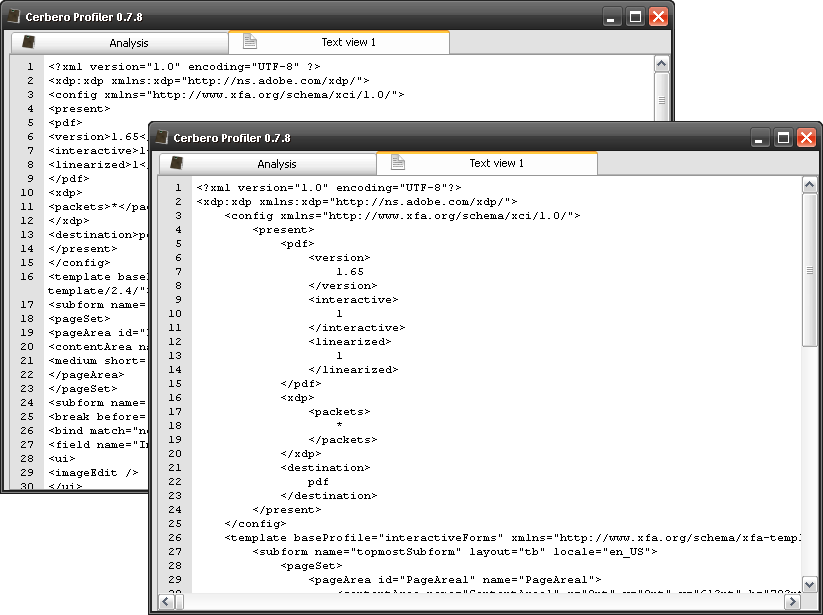Screen dimensions: 823x615
Task: Close the front Cerbero Profiler window
Action: (806, 138)
